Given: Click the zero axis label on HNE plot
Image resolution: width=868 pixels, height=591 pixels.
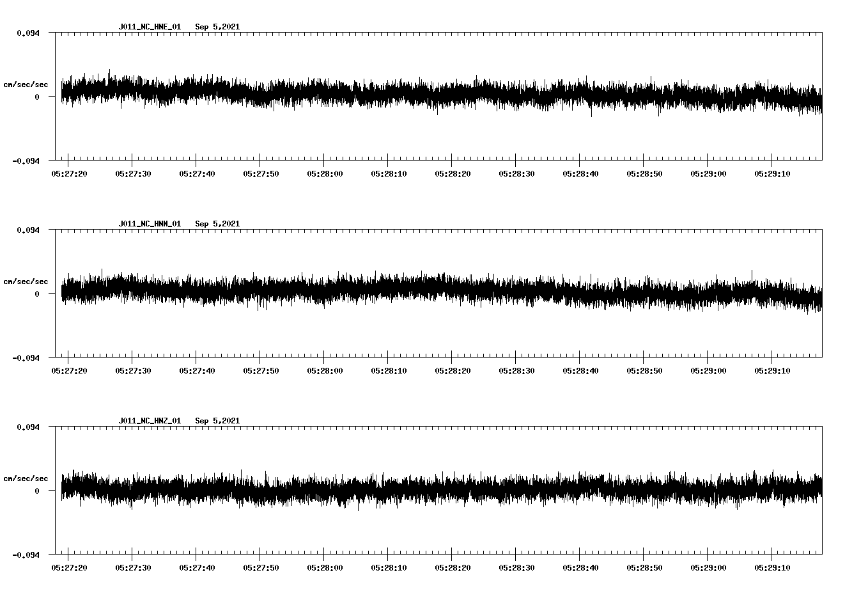Looking at the screenshot, I should click(37, 97).
